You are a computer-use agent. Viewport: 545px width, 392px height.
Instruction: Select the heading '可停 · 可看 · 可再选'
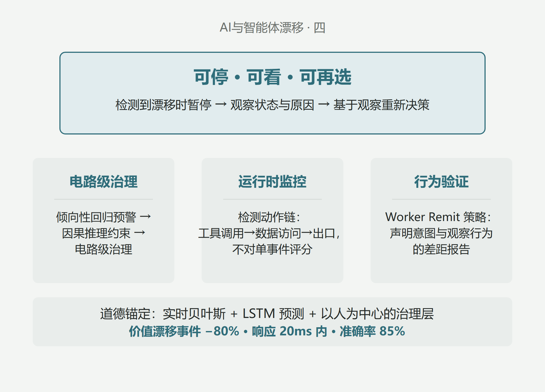[272, 77]
